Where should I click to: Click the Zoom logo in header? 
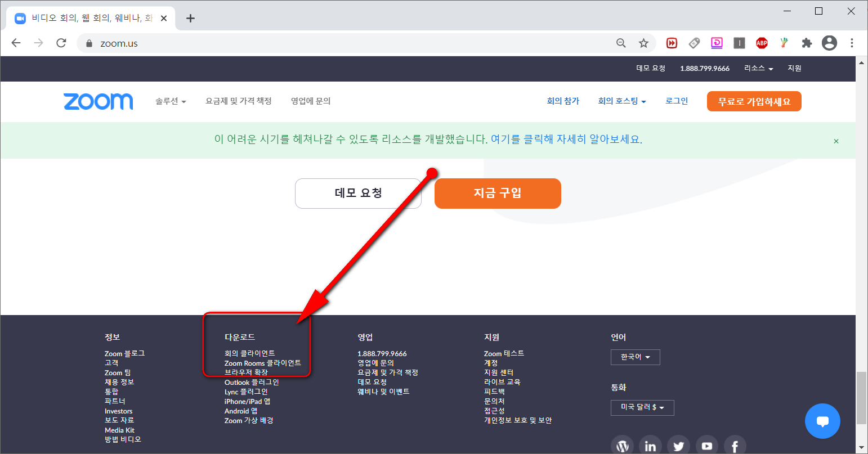[99, 101]
